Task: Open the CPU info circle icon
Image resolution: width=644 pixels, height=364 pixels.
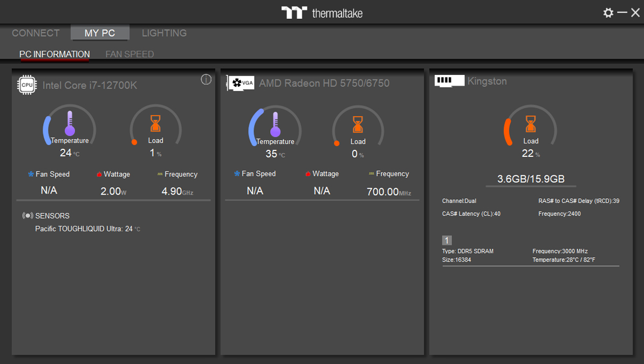Action: (206, 79)
